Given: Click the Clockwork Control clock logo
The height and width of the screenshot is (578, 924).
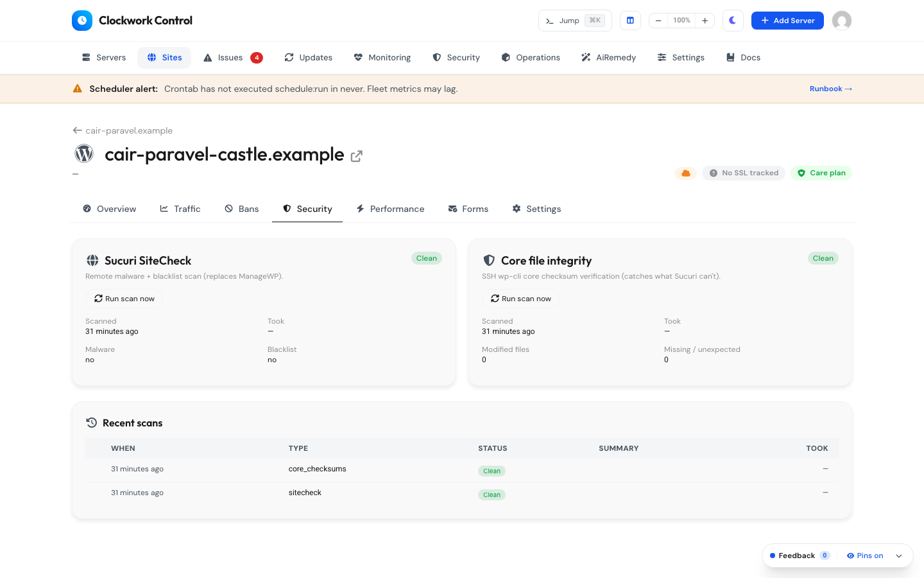Looking at the screenshot, I should tap(82, 21).
